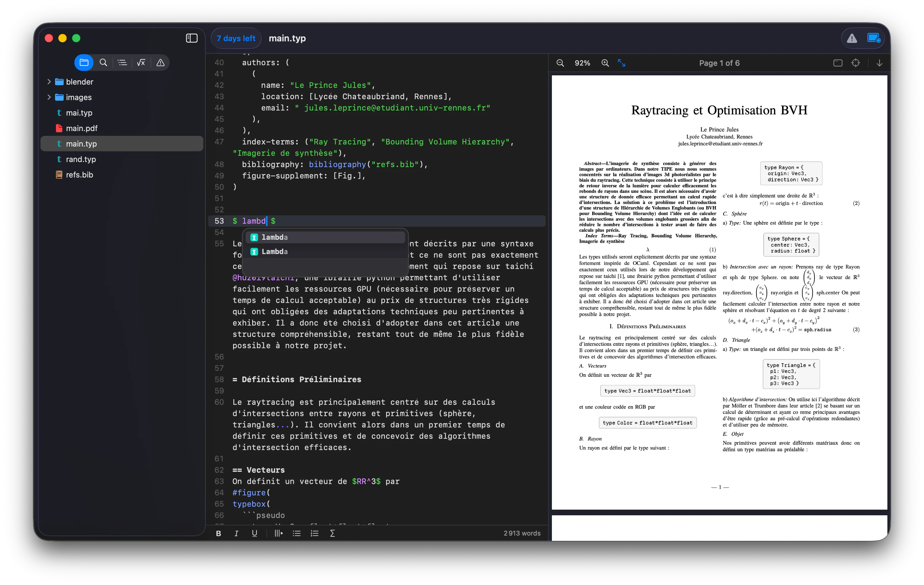Click the email string on line 44
Screen dimensions: 924x585
(393, 108)
